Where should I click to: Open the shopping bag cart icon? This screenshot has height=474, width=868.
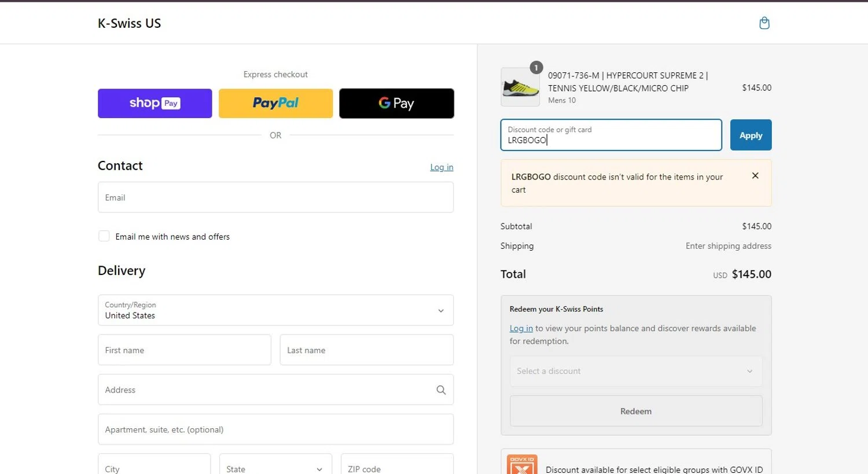point(764,23)
